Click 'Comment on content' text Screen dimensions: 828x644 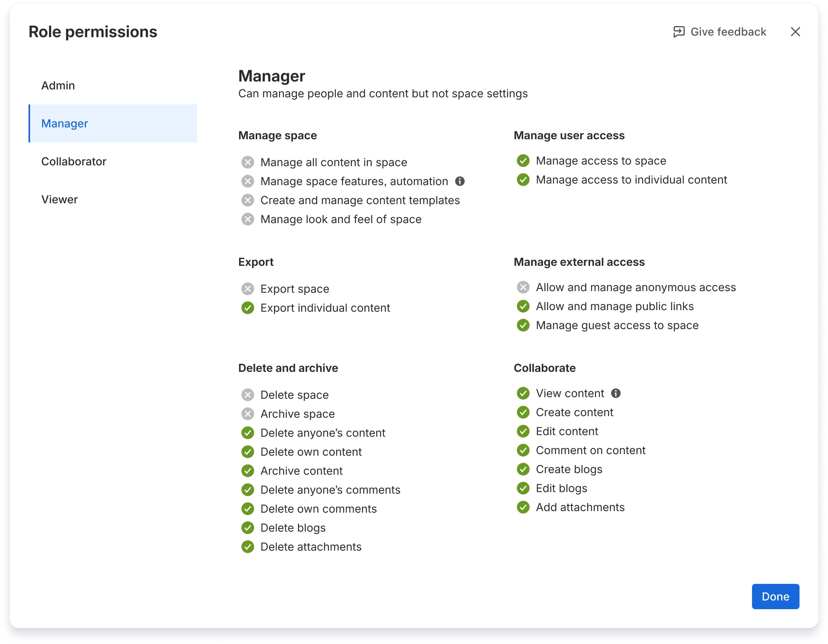(x=591, y=450)
